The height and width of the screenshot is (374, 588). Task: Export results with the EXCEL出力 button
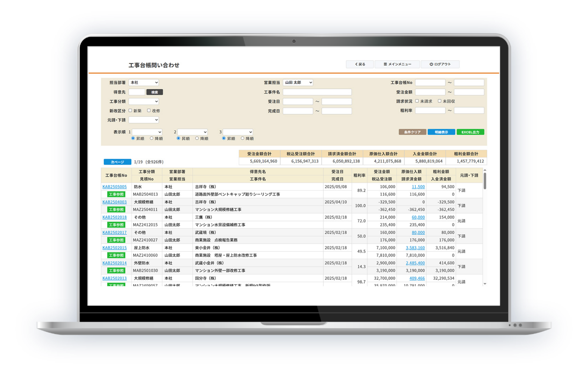point(470,132)
